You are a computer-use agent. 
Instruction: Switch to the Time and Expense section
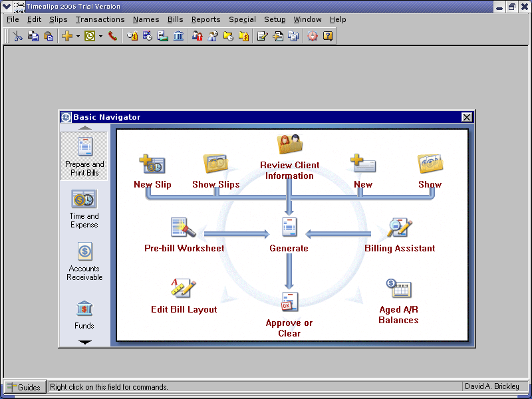point(84,207)
